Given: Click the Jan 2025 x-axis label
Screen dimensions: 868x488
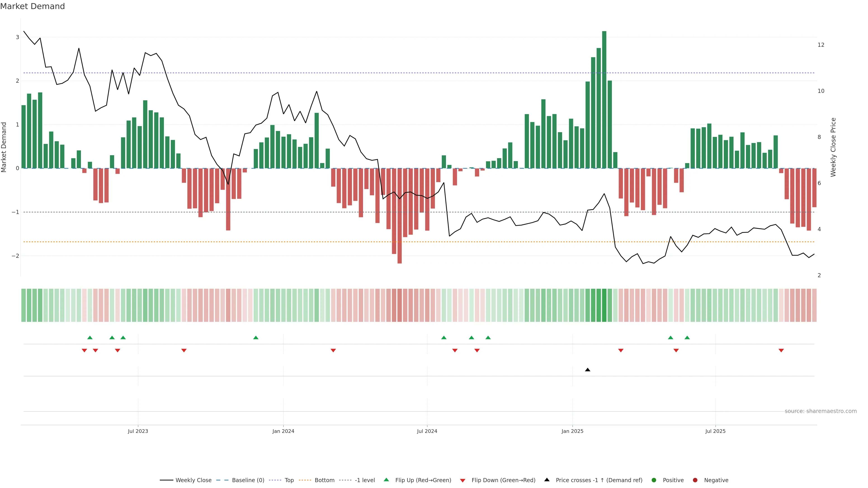Looking at the screenshot, I should (572, 431).
